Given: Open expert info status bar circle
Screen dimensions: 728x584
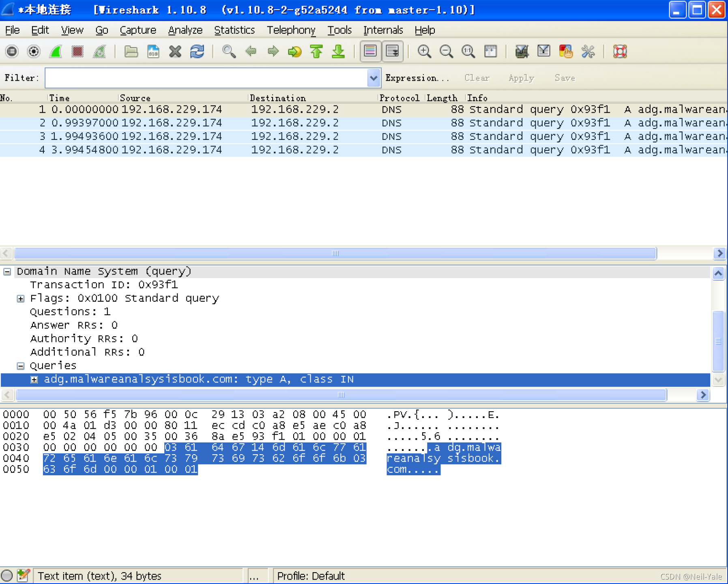Looking at the screenshot, I should click(x=7, y=576).
